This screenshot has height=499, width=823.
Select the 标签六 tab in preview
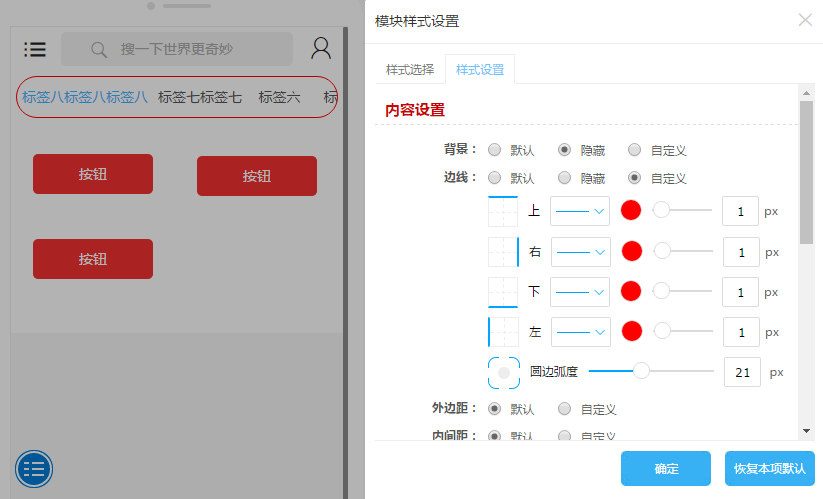279,97
